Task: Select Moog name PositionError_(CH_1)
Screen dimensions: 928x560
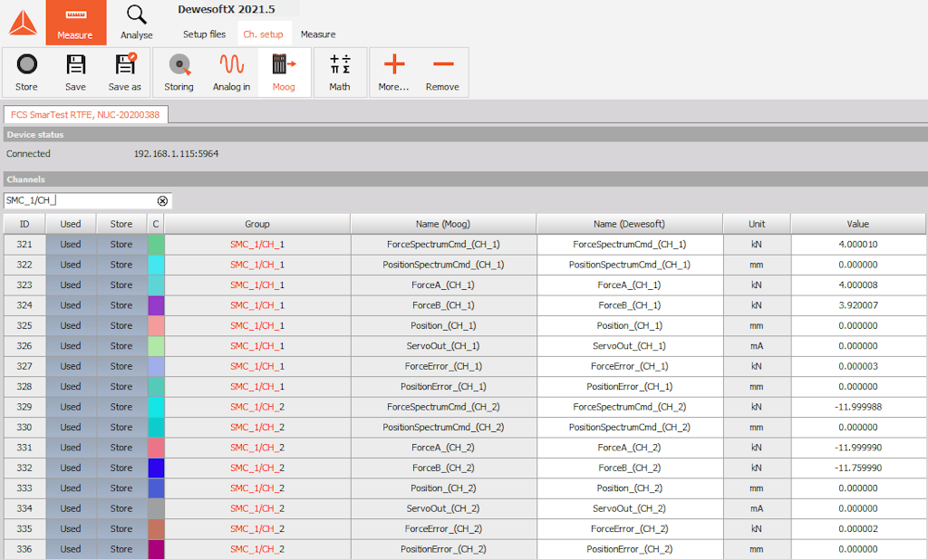Action: (x=443, y=387)
